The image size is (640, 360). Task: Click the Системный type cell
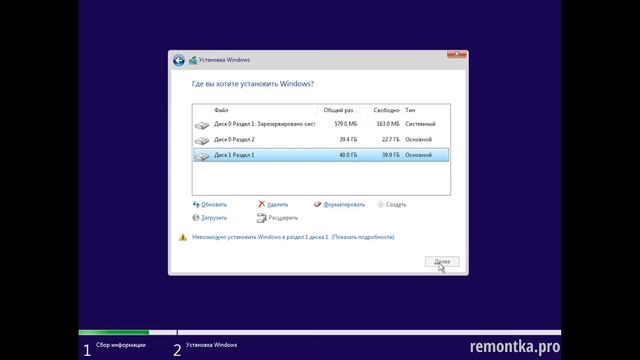coord(420,124)
